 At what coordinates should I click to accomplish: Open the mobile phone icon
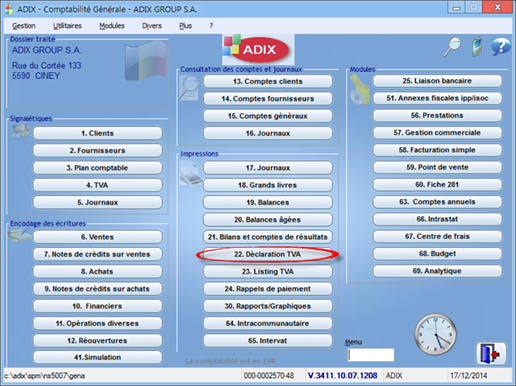[x=477, y=46]
